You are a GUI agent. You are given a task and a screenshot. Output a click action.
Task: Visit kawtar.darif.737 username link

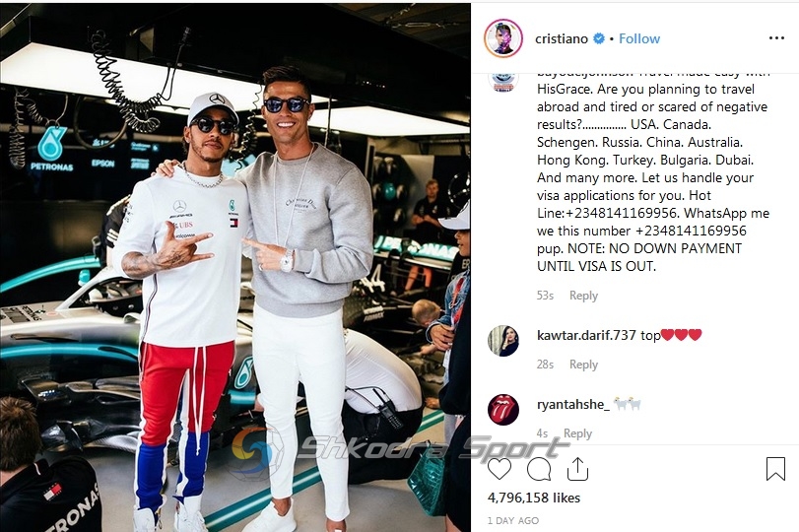(x=586, y=335)
